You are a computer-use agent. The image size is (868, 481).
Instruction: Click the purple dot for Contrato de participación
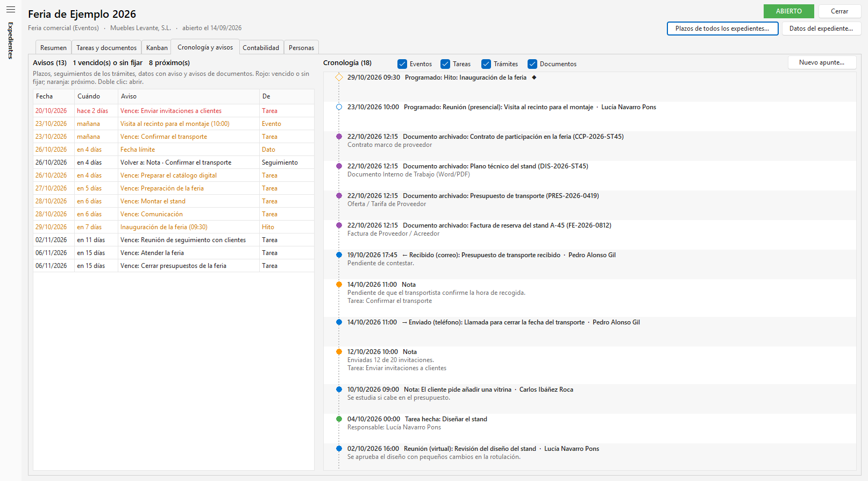coord(339,137)
